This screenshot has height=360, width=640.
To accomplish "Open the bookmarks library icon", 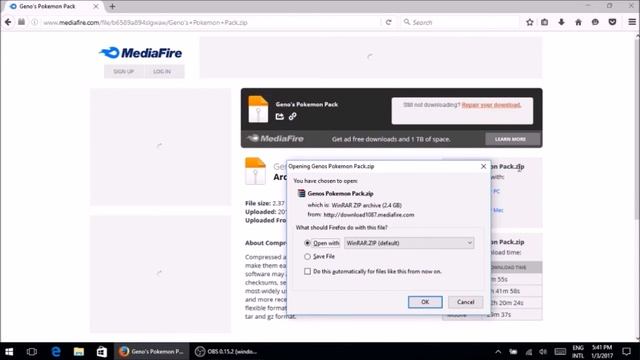I will click(x=544, y=22).
